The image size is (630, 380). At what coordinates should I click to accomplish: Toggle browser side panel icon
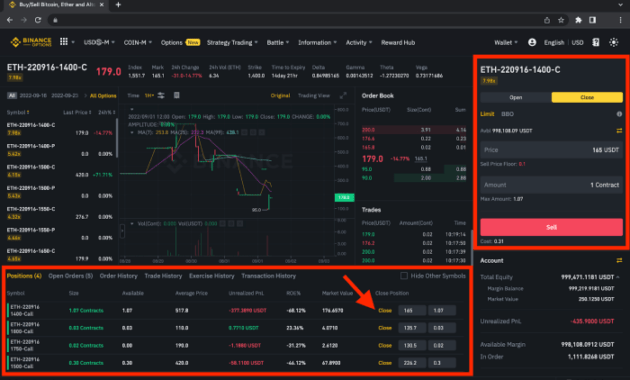(593, 20)
